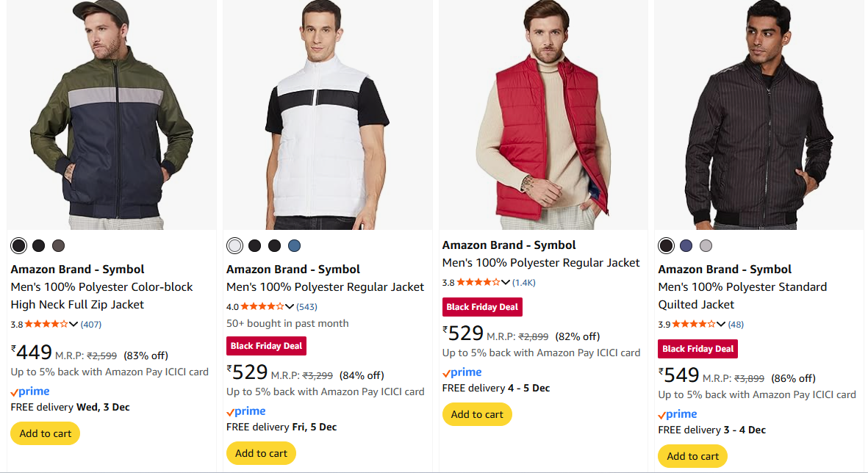868x473 pixels.
Task: Click the Prime logo on the red vest listing
Action: [x=462, y=372]
